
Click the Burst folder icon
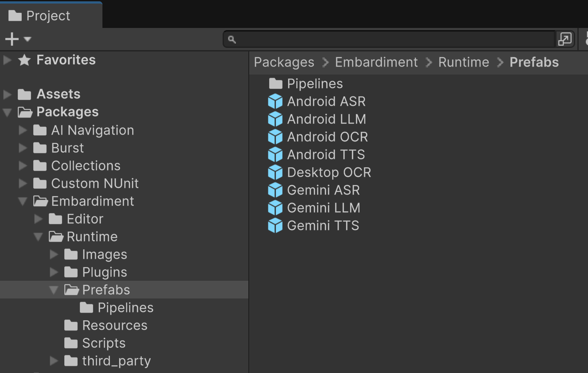click(x=40, y=148)
